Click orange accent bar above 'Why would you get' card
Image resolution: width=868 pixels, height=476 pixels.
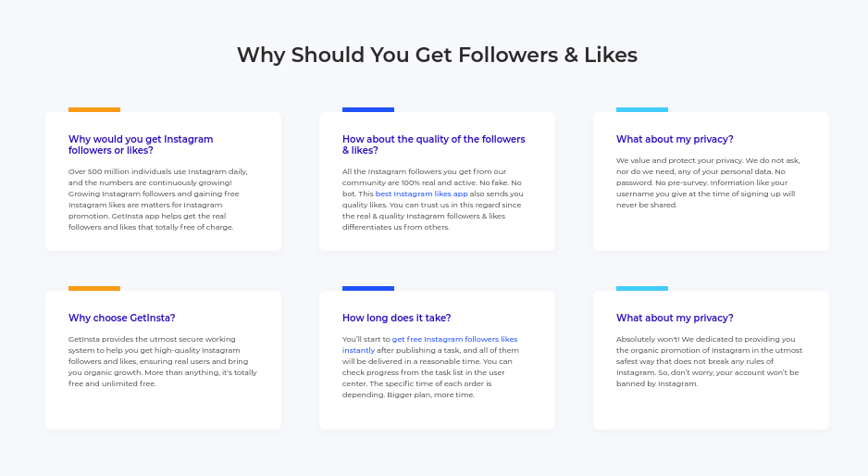point(94,109)
